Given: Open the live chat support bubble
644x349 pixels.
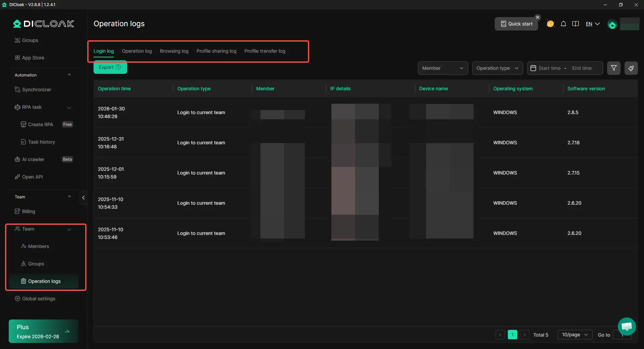Looking at the screenshot, I should 626,326.
